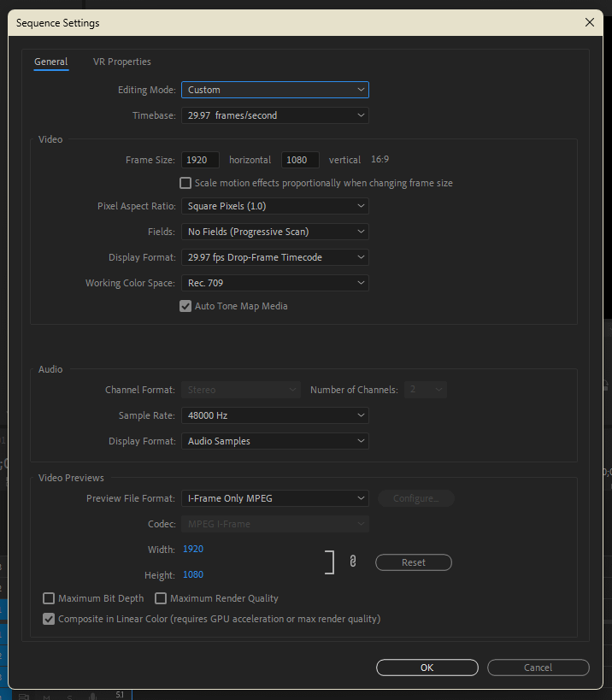Enable Scale motion effects proportionally checkbox
Viewport: 612px width, 700px height.
click(x=185, y=183)
